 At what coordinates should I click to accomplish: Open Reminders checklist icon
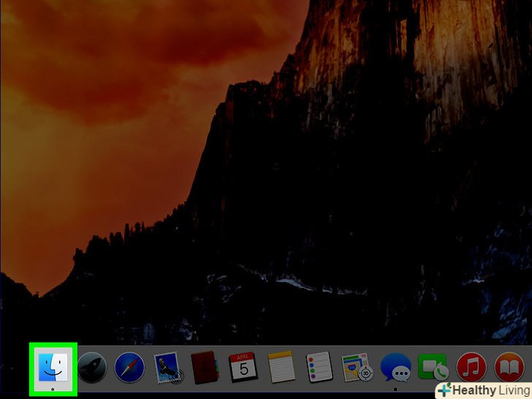(x=319, y=368)
